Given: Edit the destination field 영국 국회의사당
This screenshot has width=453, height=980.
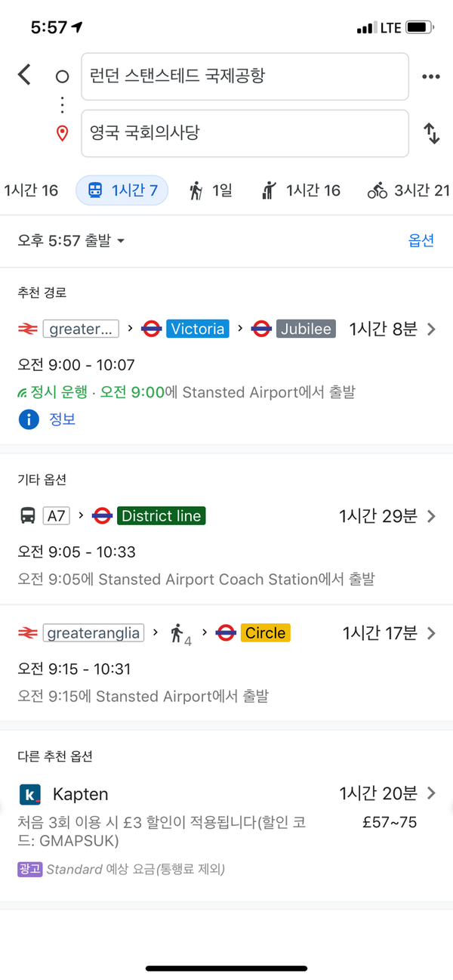Looking at the screenshot, I should tap(245, 134).
